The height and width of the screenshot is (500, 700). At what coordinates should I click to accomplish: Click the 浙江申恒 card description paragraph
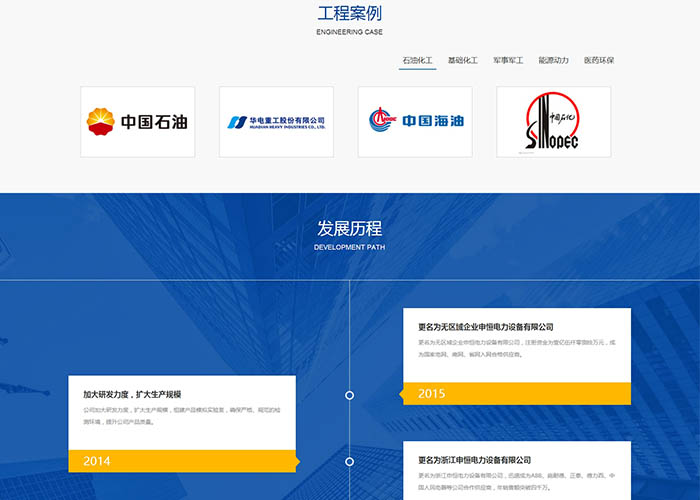(517, 481)
